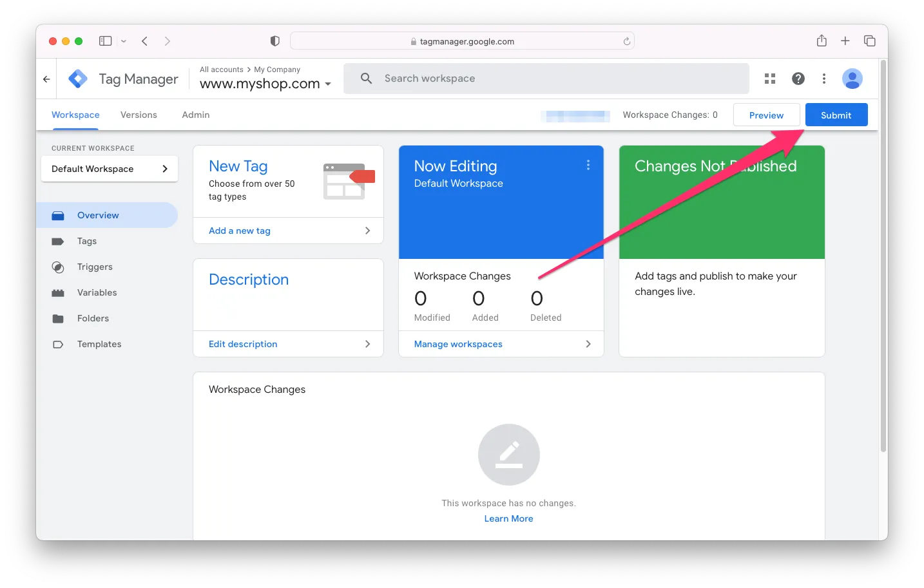Switch to the Admin tab
The height and width of the screenshot is (588, 924).
[x=195, y=115]
